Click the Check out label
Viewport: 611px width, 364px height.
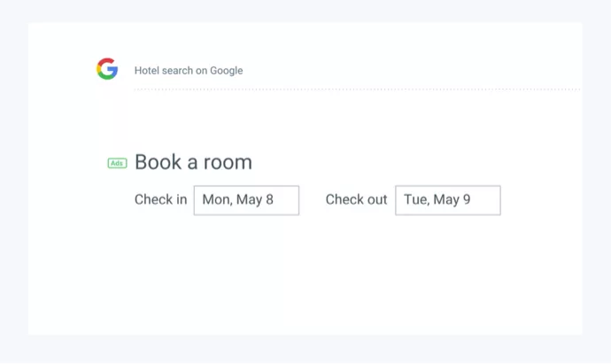click(356, 200)
